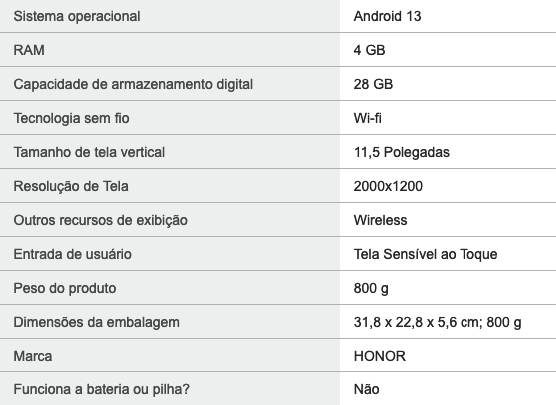Select the 28 GB storage value
This screenshot has height=405, width=556.
373,84
